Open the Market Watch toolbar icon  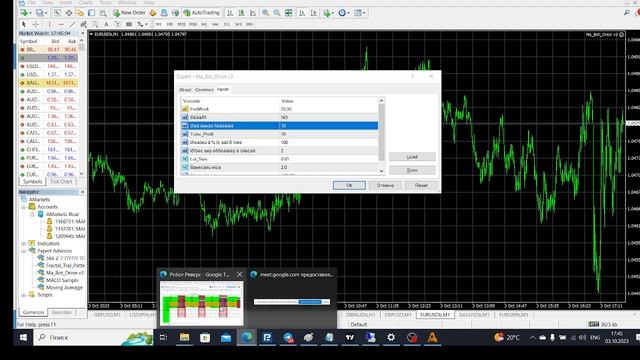click(x=57, y=13)
